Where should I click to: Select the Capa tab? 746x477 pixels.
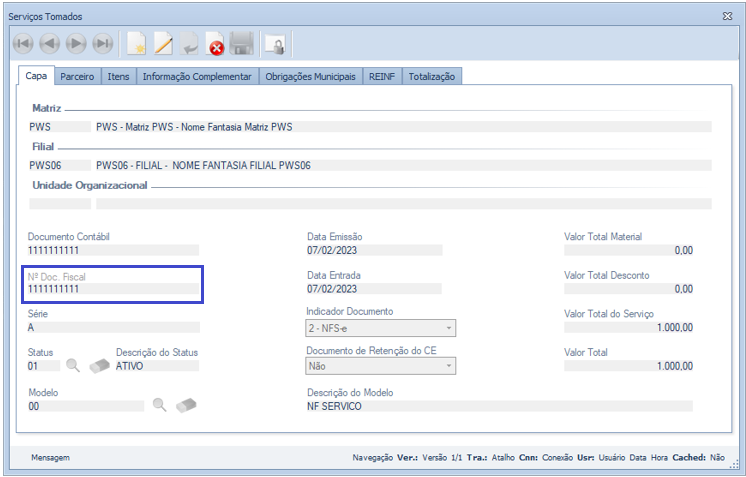tap(36, 76)
